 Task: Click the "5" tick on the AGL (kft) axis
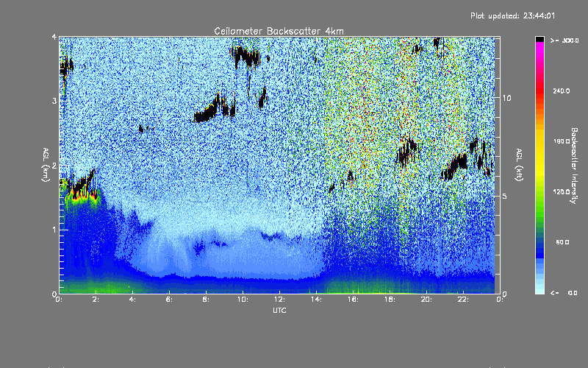(505, 197)
